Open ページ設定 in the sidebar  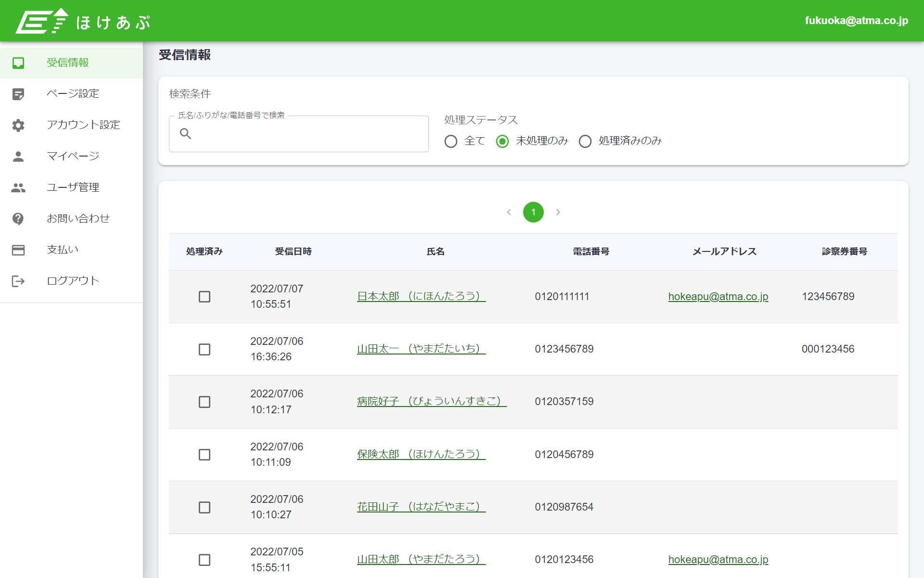[73, 93]
